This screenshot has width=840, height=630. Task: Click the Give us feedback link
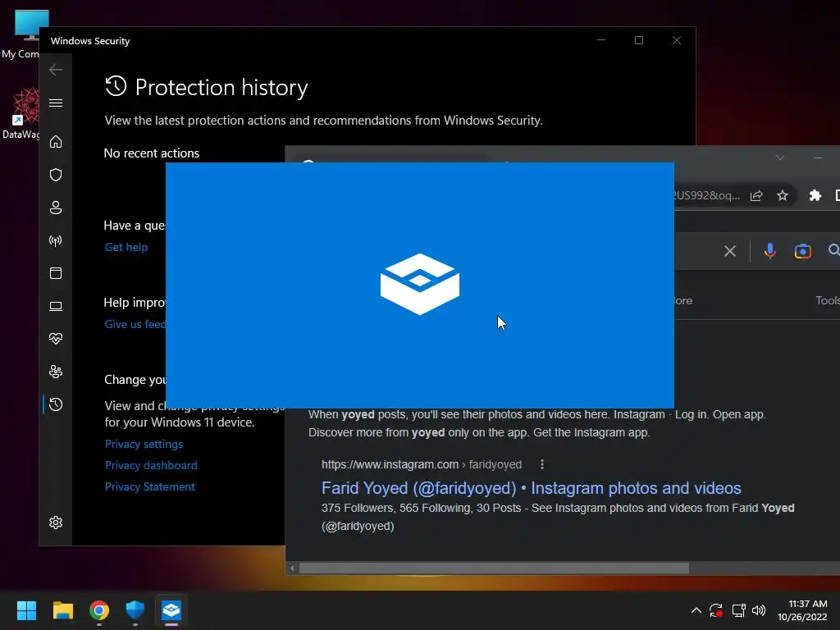pyautogui.click(x=135, y=324)
